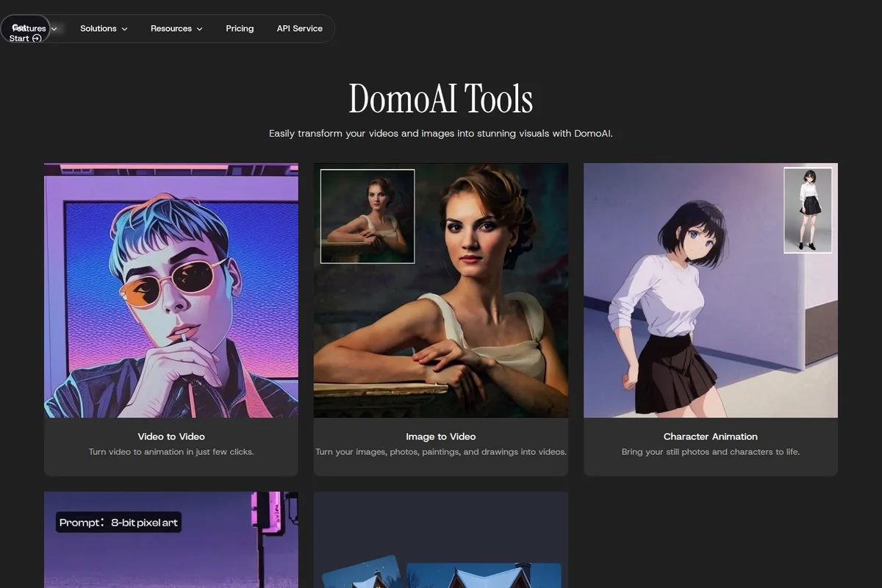Viewport: 882px width, 588px height.
Task: Expand the Resources dropdown
Action: (x=171, y=28)
